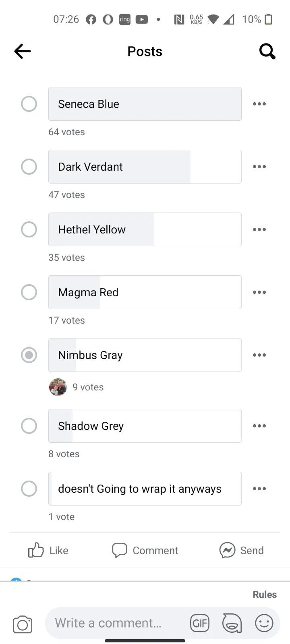The height and width of the screenshot is (644, 290).
Task: Tap the Like thumbs-up button
Action: pos(48,550)
